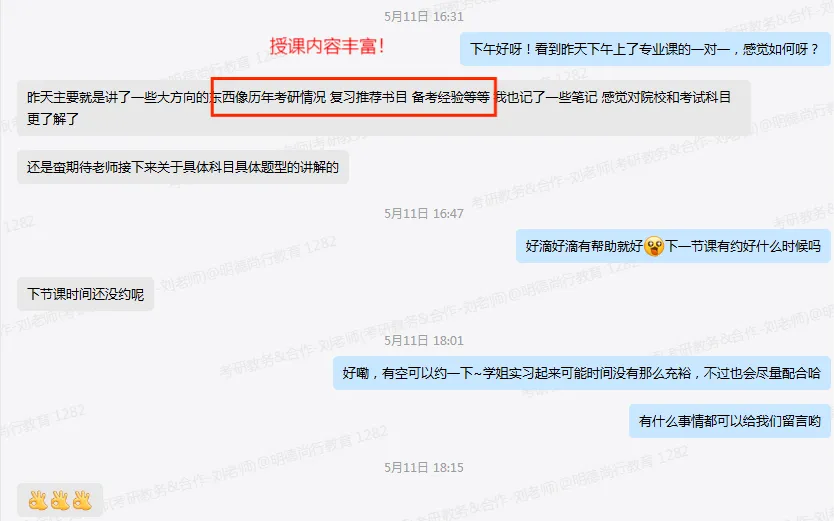Screen dimensions: 834x521
Task: Click the 5月11日 18:15 timestamp
Action: click(424, 467)
